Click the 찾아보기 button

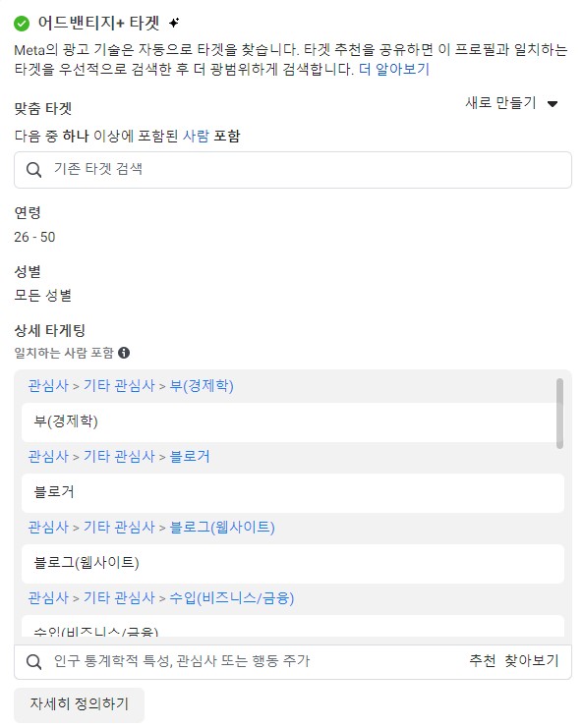532,660
